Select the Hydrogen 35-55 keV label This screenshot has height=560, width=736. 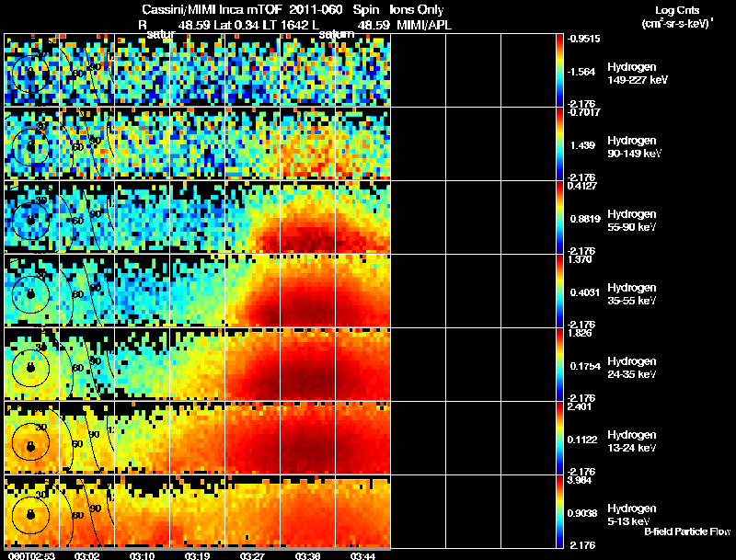[632, 294]
